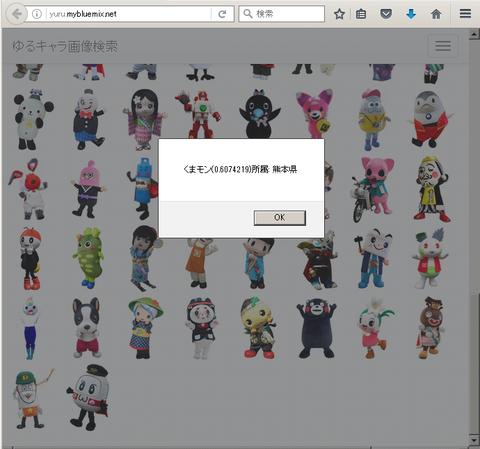Select the brown-faced mascot with crown
The width and height of the screenshot is (480, 449).
[431, 328]
